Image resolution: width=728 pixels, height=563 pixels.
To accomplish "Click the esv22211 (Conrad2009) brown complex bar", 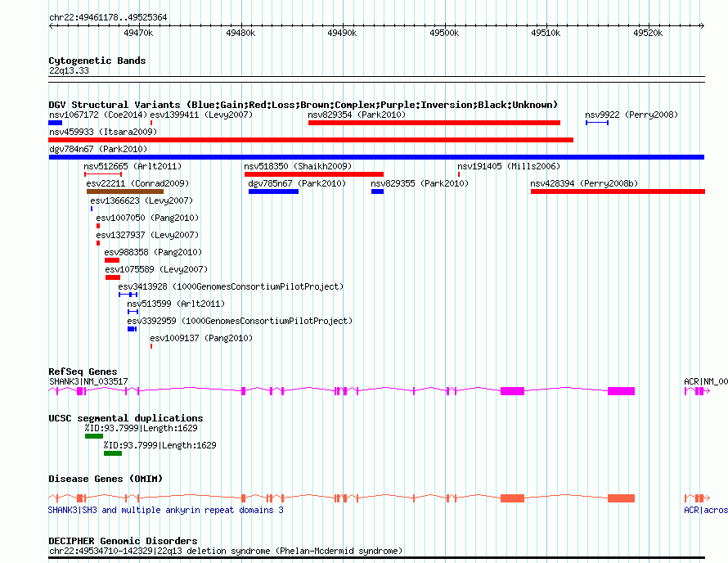I will (125, 191).
